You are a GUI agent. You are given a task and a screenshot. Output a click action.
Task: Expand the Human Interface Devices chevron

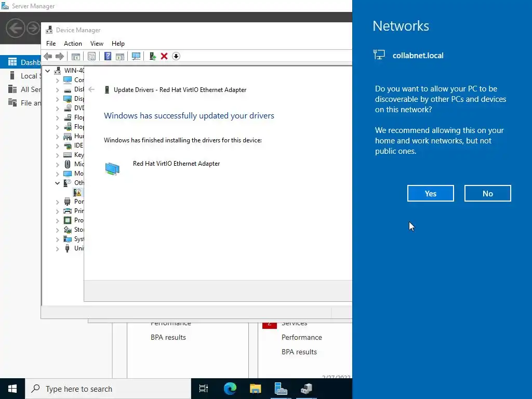coord(57,137)
